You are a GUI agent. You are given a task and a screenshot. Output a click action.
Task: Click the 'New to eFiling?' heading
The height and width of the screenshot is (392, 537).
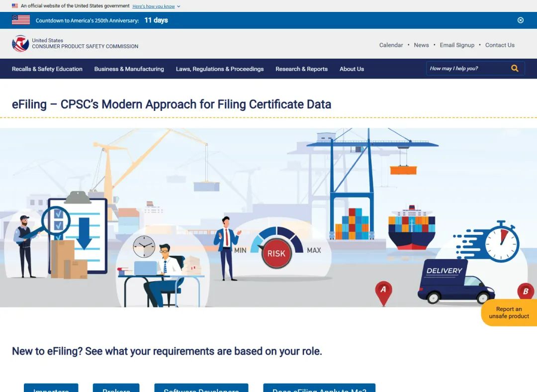[x=167, y=351]
